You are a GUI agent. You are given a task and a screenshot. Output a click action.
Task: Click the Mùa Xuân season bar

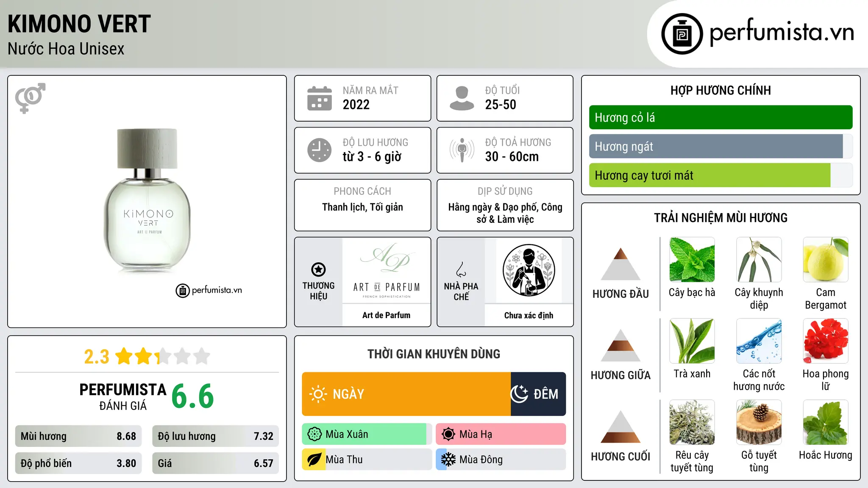pyautogui.click(x=366, y=434)
